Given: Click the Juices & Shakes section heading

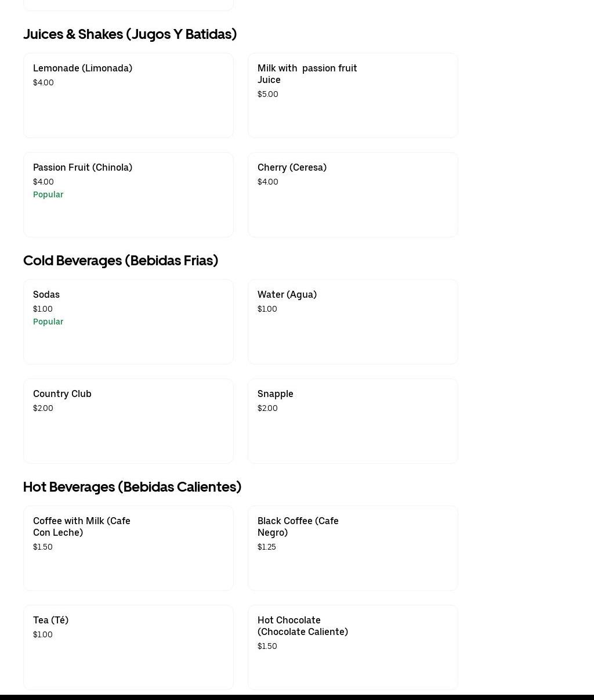Looking at the screenshot, I should [x=130, y=34].
